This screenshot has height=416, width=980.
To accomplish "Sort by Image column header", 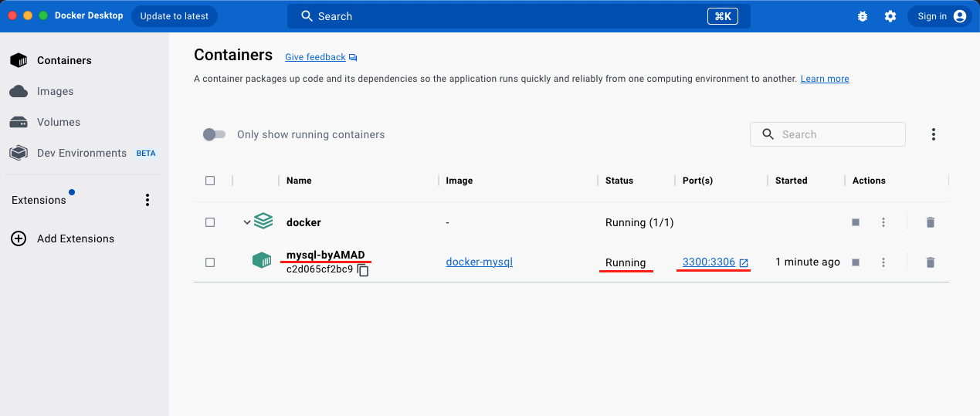I will [x=459, y=181].
